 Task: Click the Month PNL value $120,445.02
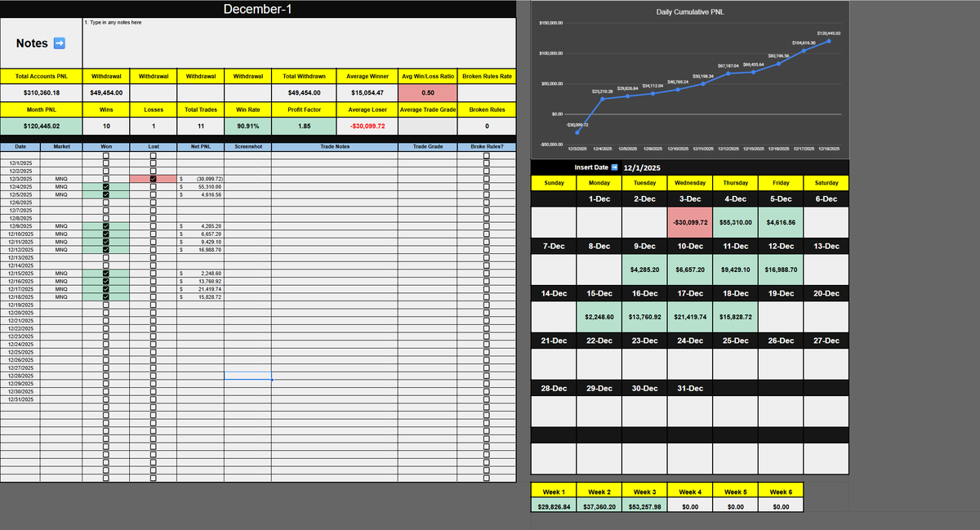point(41,127)
